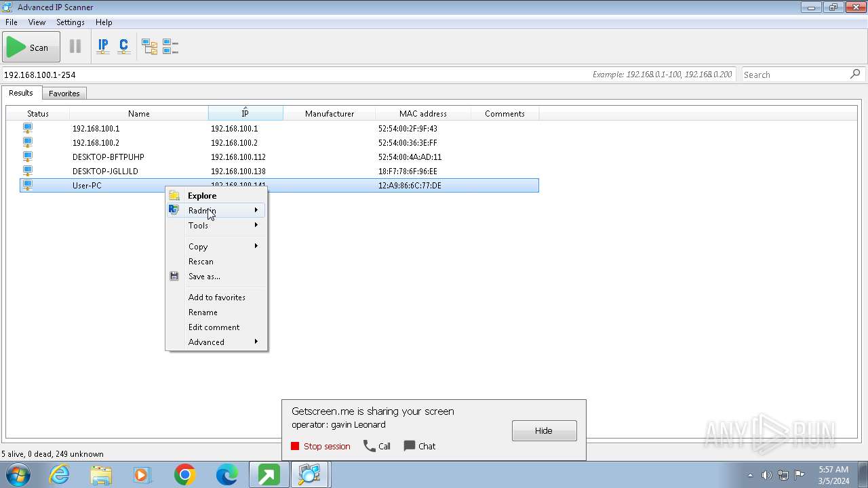Choose Rescan in the context menu
Viewport: 868px width, 488px height.
point(216,262)
